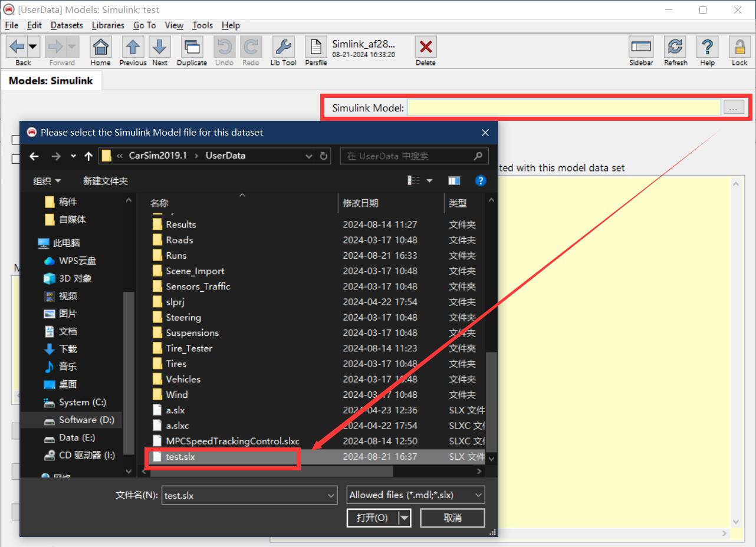Screen dimensions: 756x547
Task: Open the Edit menu
Action: coord(35,25)
